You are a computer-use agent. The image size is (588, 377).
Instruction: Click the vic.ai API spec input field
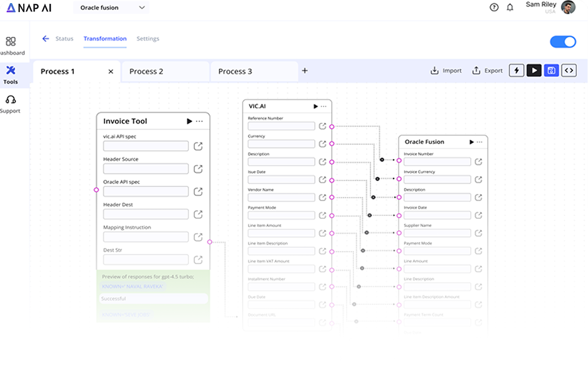[146, 146]
